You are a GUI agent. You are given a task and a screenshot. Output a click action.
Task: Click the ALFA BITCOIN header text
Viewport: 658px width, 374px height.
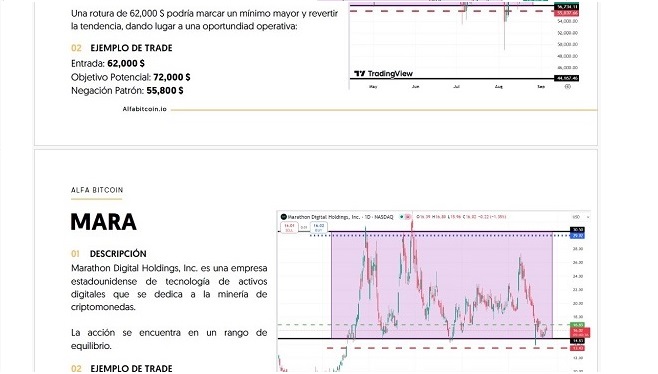pos(97,190)
